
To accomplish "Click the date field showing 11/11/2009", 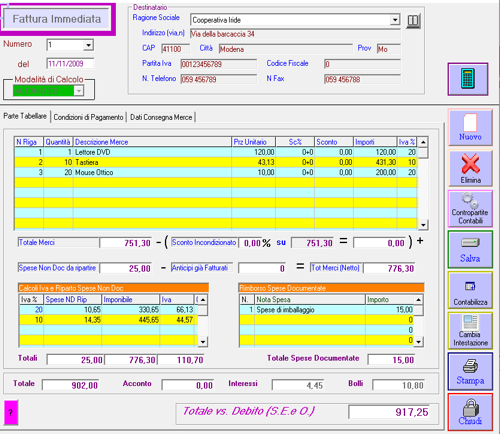I will pos(70,64).
